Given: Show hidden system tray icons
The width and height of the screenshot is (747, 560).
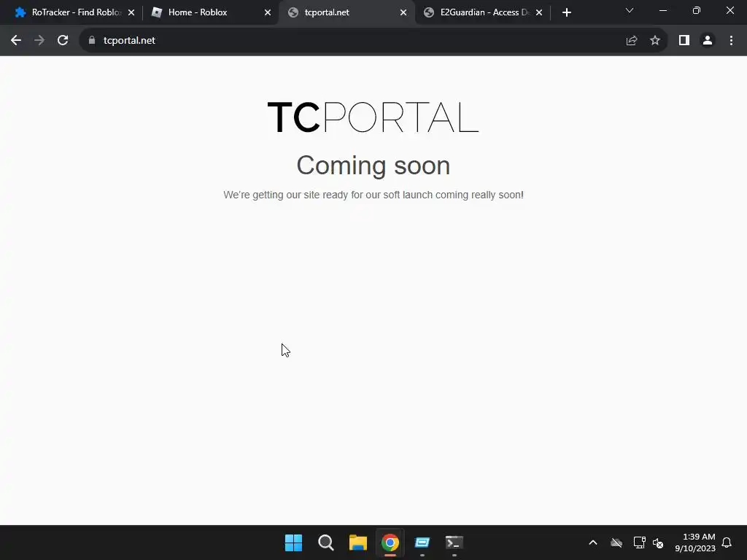Looking at the screenshot, I should tap(593, 542).
